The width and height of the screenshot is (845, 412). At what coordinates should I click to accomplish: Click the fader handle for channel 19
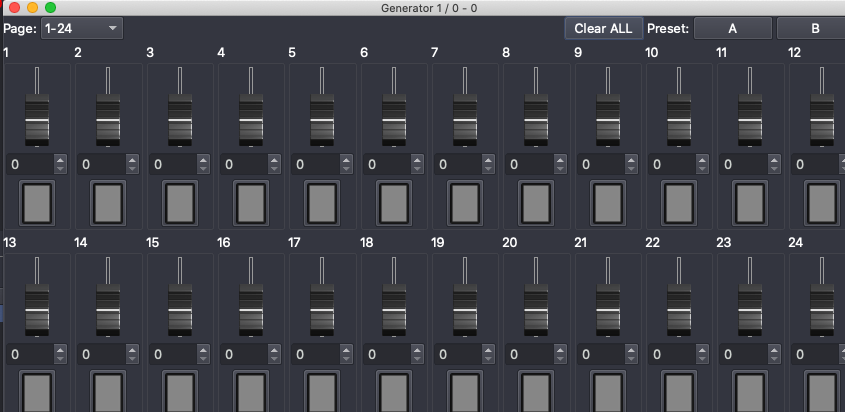[x=465, y=310]
